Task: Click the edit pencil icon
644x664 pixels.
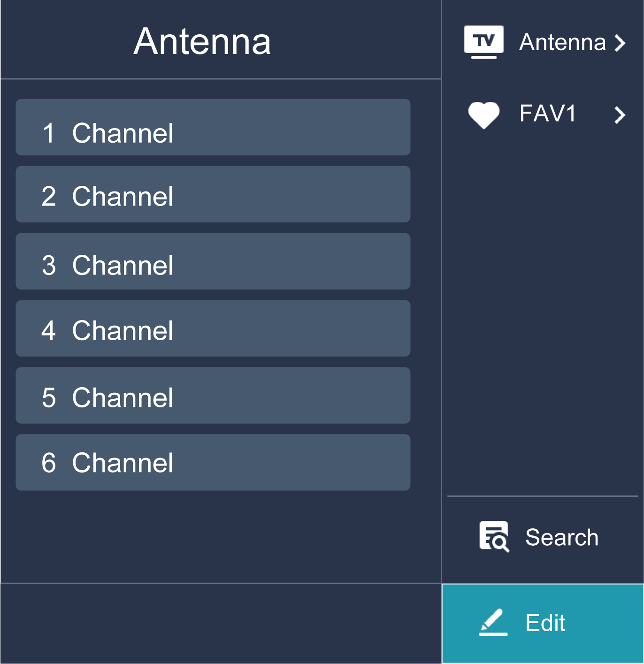Action: (493, 622)
